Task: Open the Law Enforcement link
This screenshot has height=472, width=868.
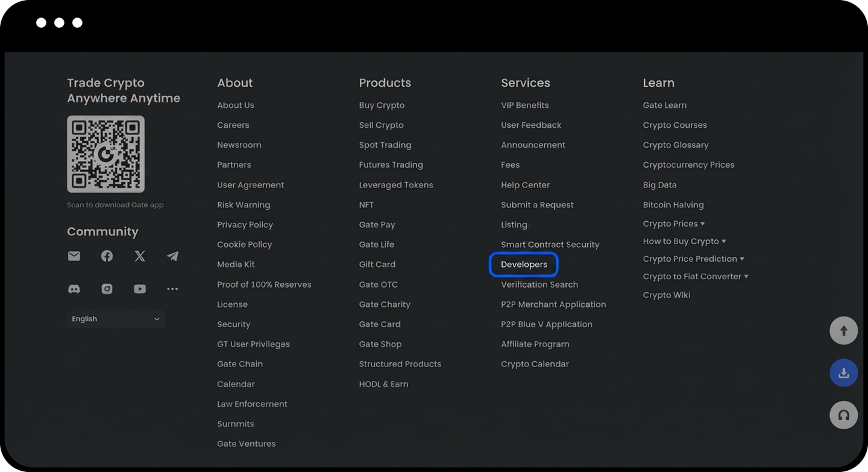Action: coord(252,404)
